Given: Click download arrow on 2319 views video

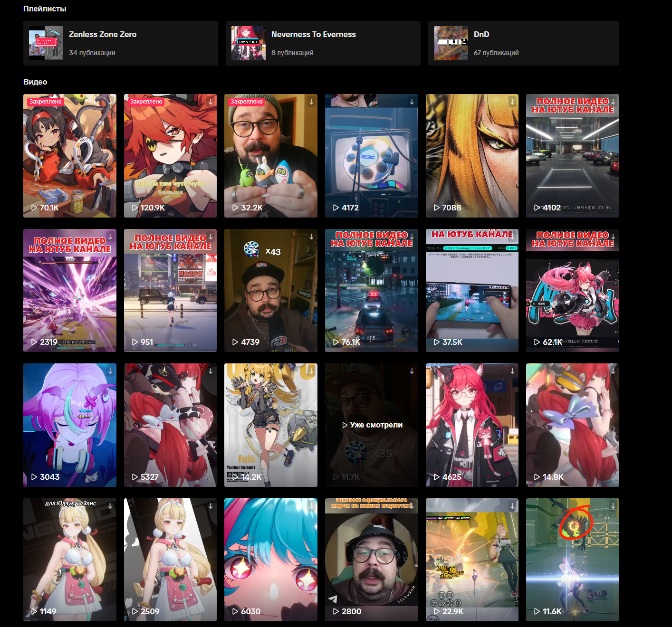Looking at the screenshot, I should coord(110,236).
